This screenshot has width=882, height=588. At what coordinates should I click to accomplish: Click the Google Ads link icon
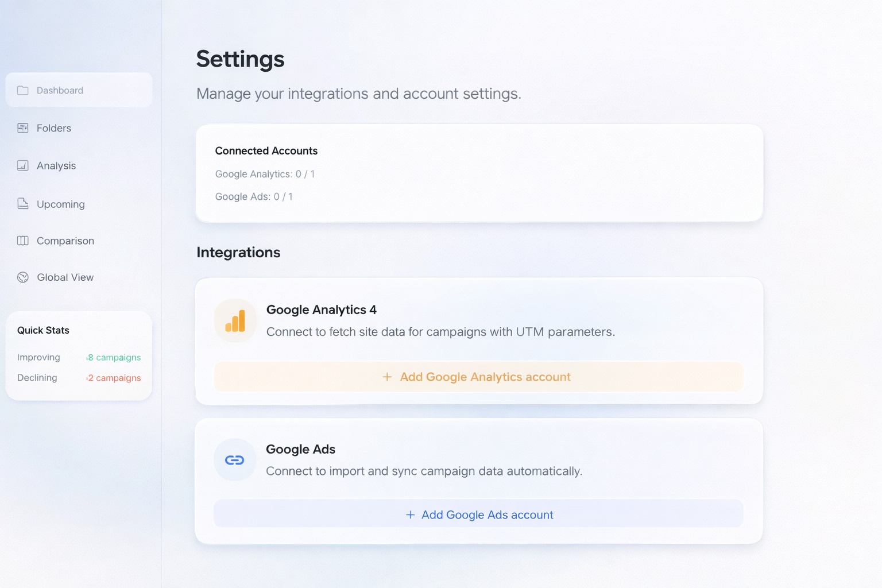(x=235, y=459)
